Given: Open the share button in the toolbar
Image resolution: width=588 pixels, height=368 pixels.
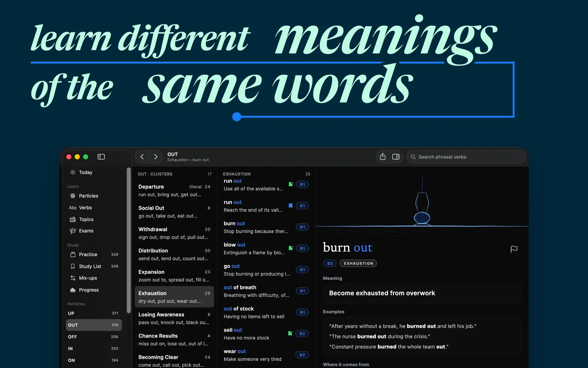Looking at the screenshot, I should tap(383, 157).
